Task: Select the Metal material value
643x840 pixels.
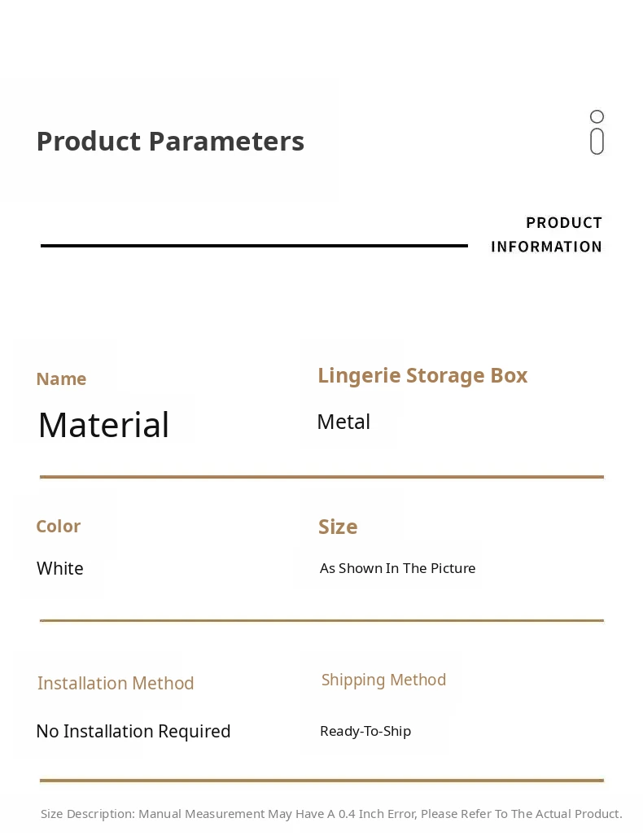Action: [x=343, y=422]
